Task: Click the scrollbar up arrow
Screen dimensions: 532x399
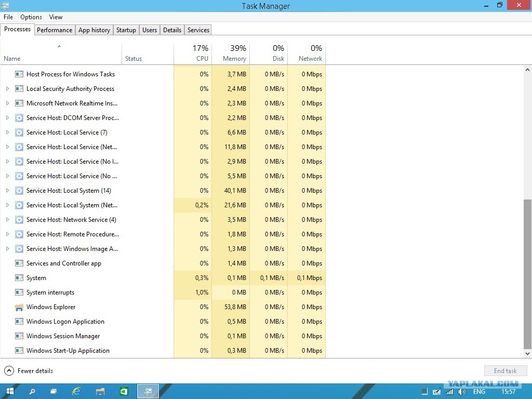Action: (x=527, y=70)
